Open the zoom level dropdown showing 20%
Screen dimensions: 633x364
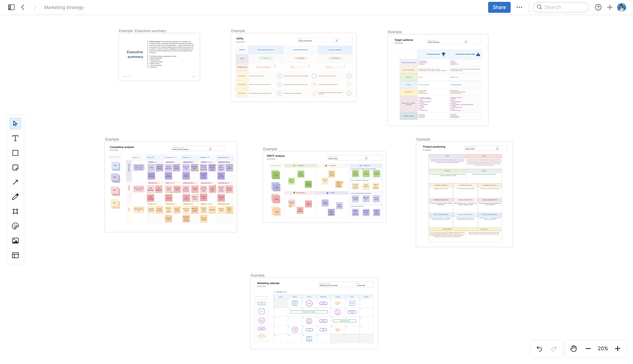click(x=603, y=348)
